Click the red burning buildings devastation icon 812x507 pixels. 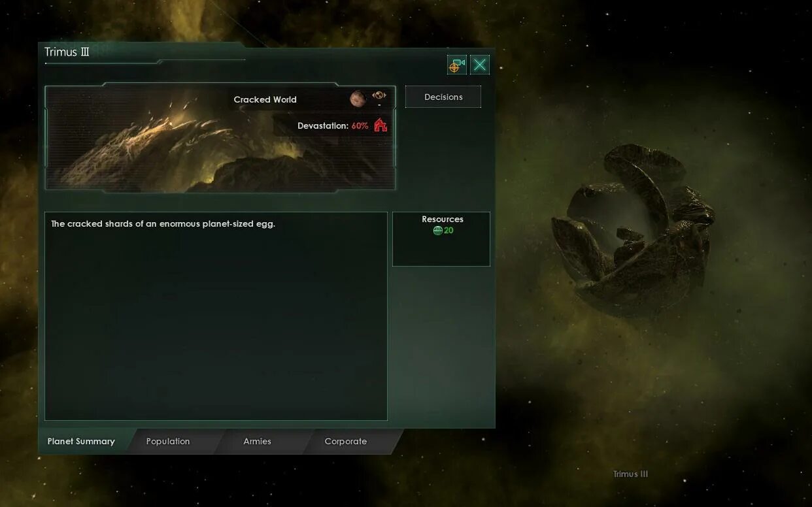tap(381, 125)
